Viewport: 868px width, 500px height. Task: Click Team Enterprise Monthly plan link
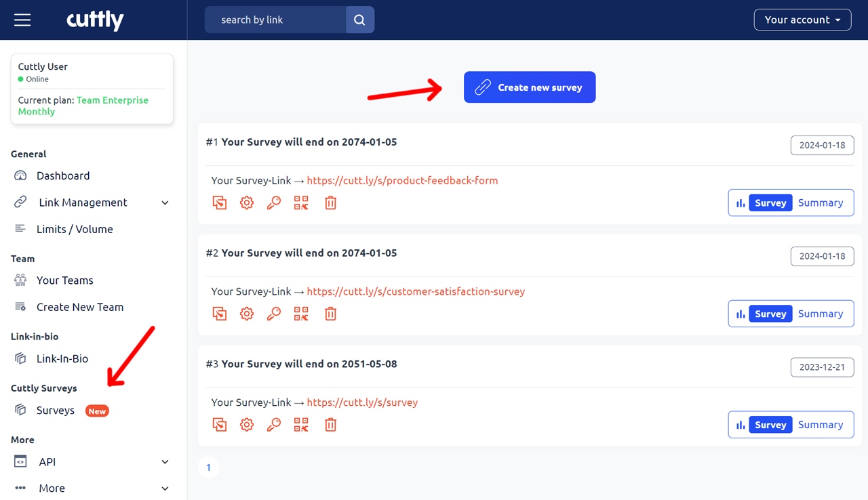[83, 106]
